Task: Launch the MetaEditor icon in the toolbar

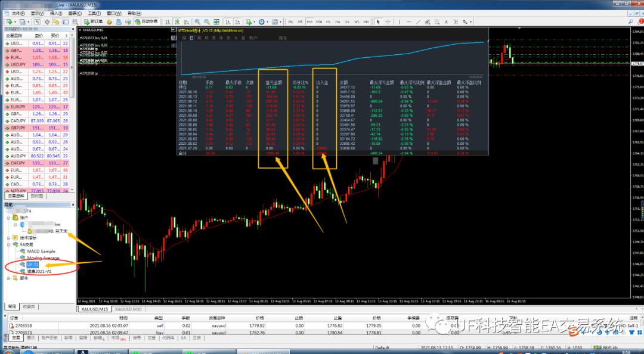Action: 109,21
